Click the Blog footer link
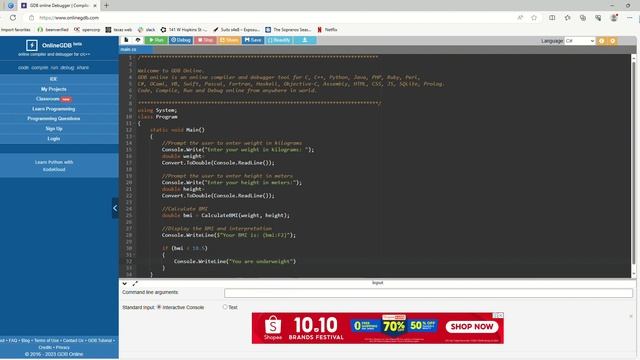Screen dimensions: 640x360 (26, 340)
